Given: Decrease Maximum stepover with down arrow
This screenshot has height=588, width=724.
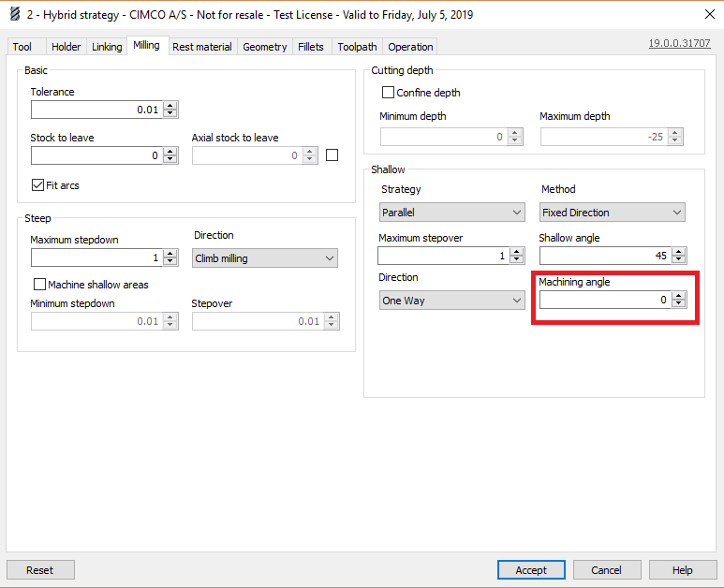Looking at the screenshot, I should [x=517, y=259].
